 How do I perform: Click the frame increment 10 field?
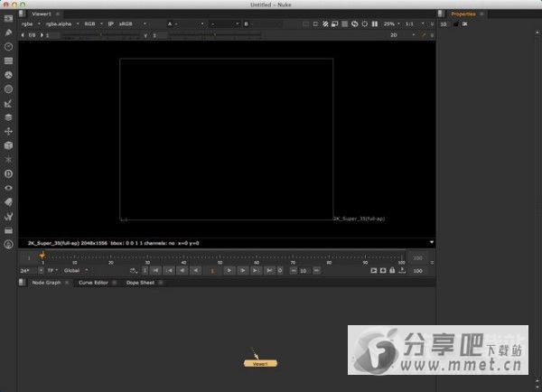click(x=304, y=271)
